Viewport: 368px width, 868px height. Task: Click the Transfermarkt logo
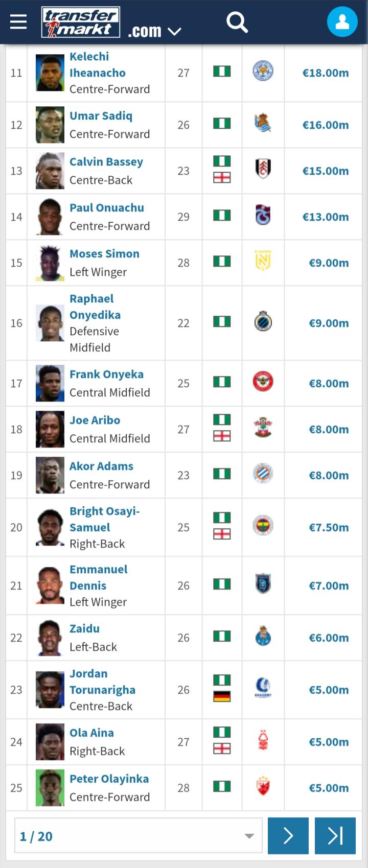81,22
